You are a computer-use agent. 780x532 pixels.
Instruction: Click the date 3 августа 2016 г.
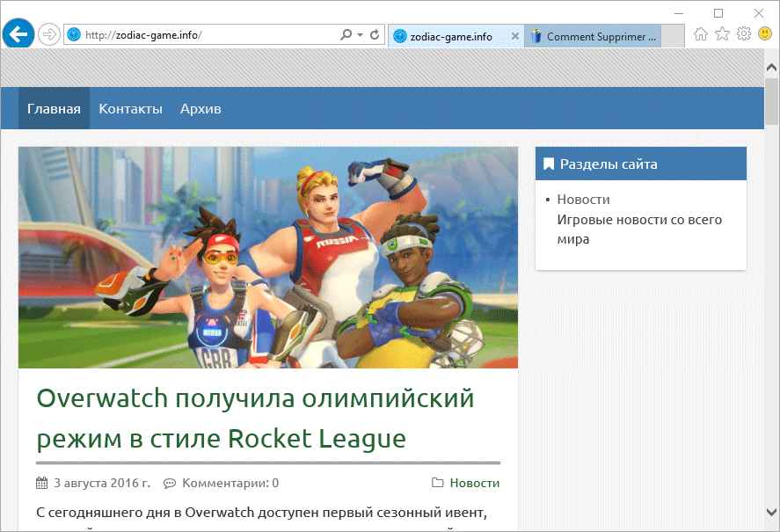click(x=102, y=483)
